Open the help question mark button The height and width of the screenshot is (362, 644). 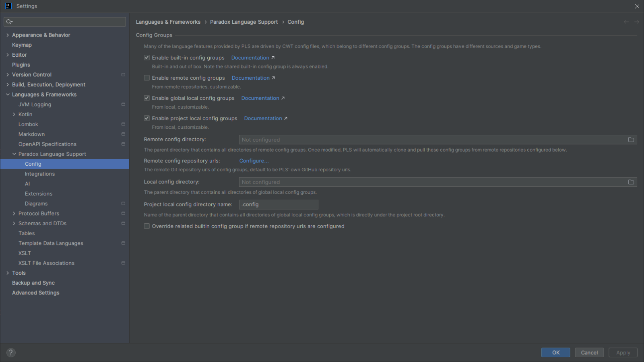(11, 353)
